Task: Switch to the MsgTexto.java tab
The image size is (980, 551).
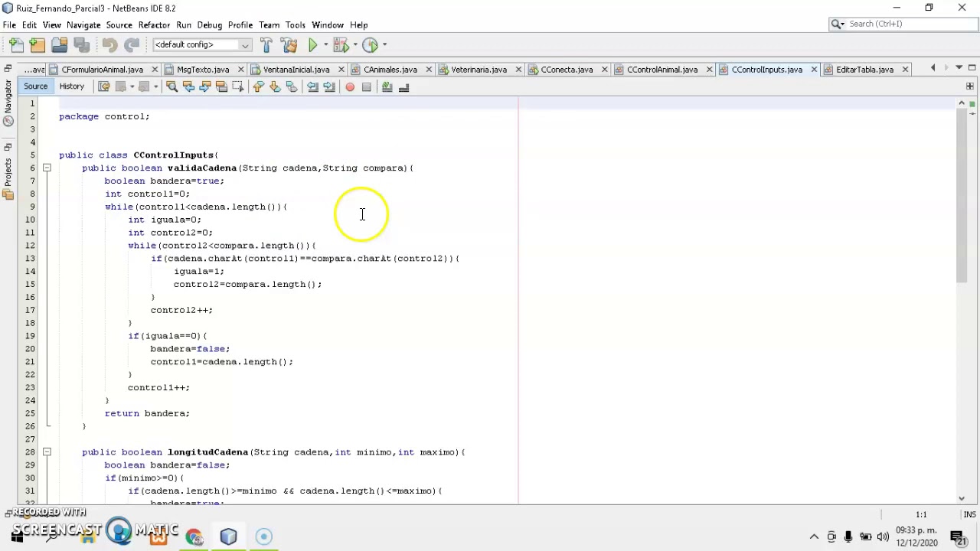Action: click(203, 70)
